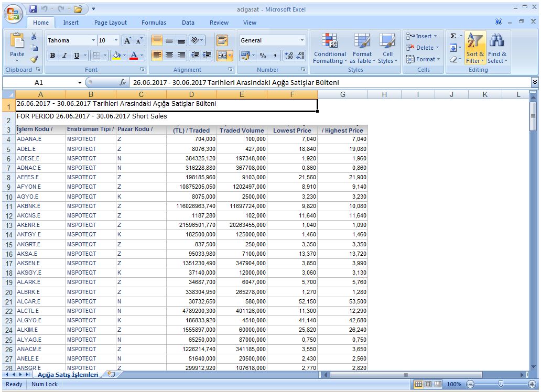
Task: Click the zoom slider handle
Action: 501,384
